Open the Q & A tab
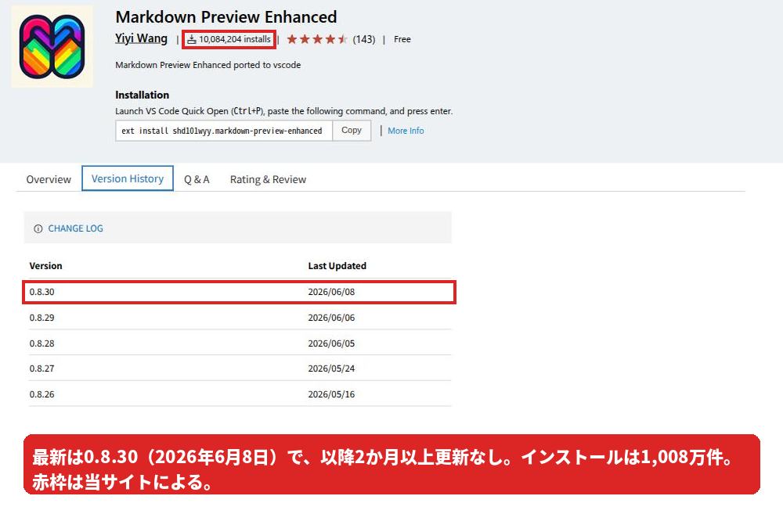The image size is (783, 532). (197, 179)
